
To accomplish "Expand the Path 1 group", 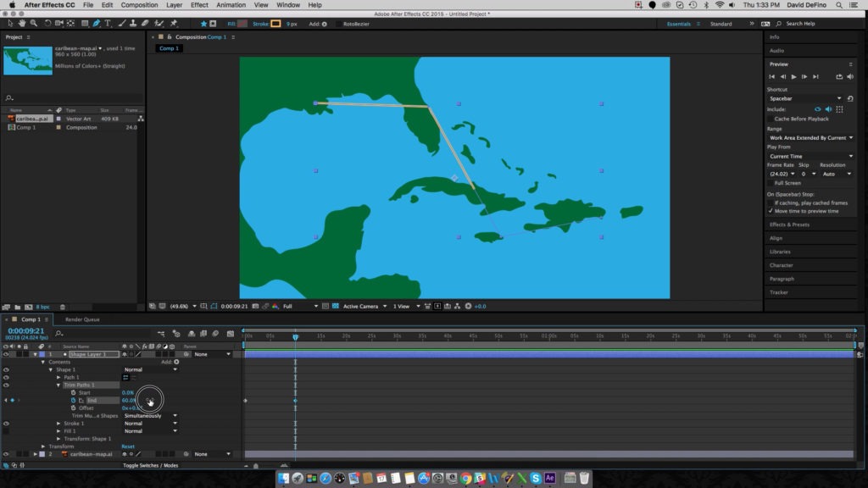I will coord(58,377).
